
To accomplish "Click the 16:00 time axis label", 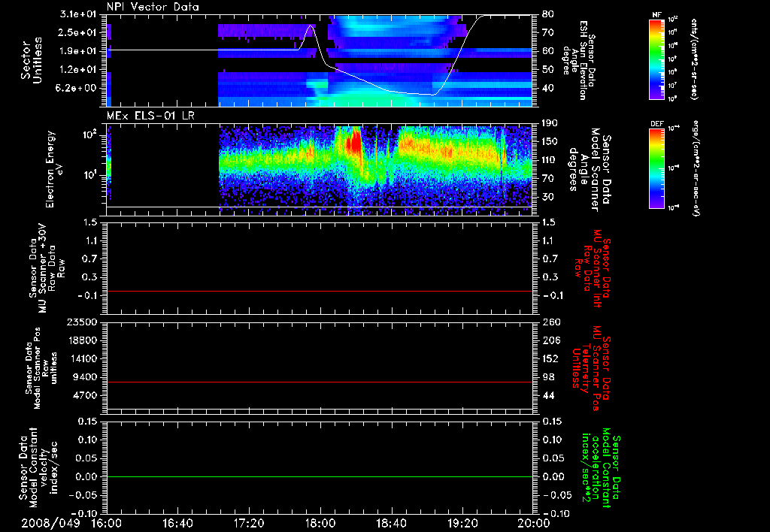I will [x=106, y=523].
